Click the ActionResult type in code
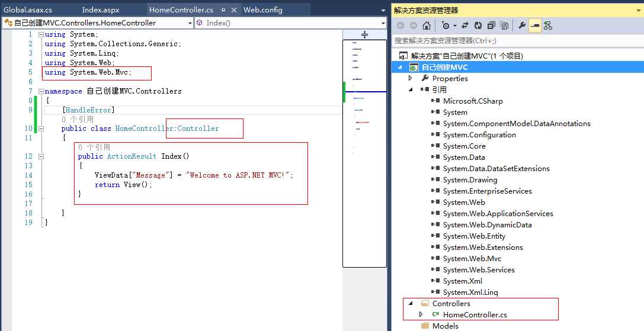The image size is (644, 331). coord(132,156)
